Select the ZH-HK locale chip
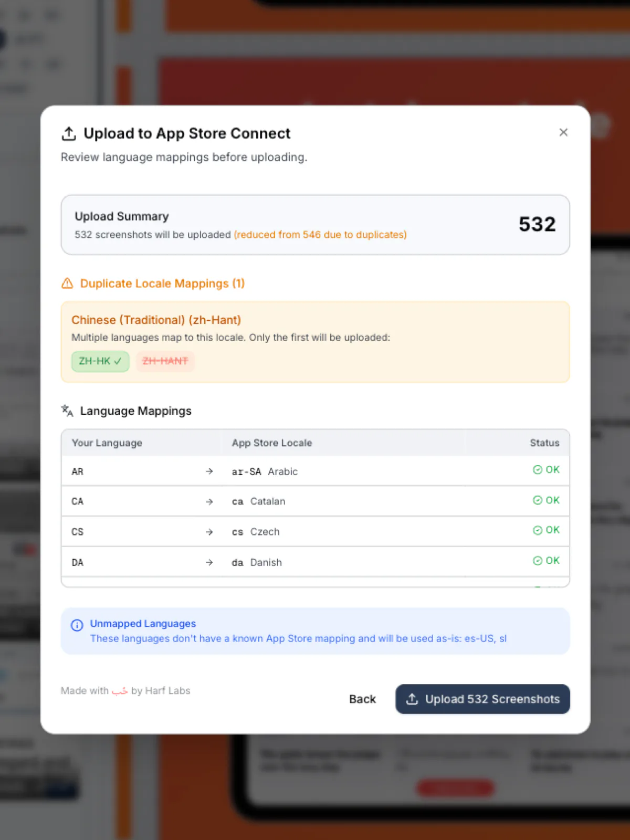Viewport: 630px width, 840px height. (x=100, y=361)
